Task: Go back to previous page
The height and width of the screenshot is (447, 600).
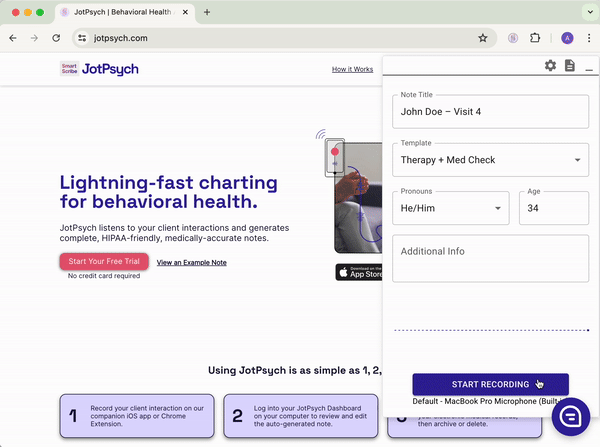Action: [x=13, y=38]
